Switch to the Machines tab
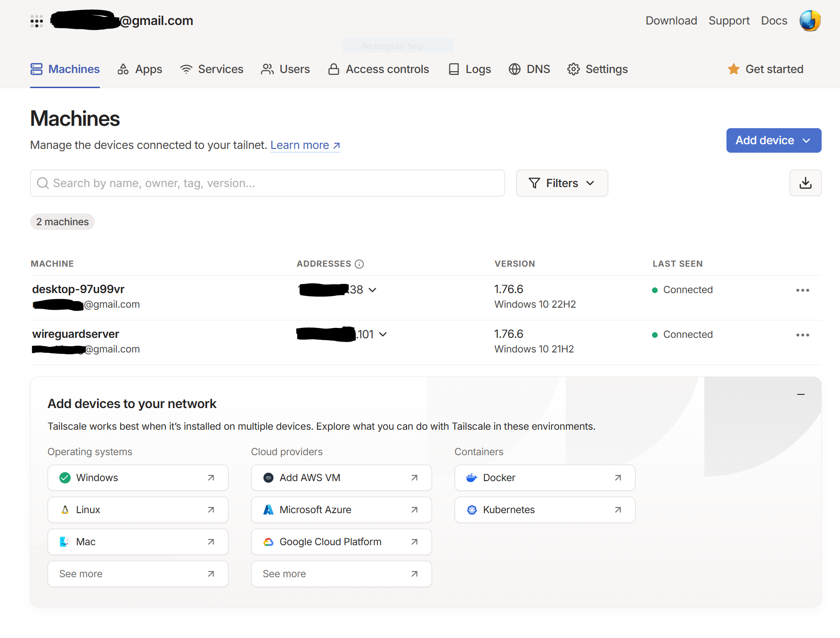The height and width of the screenshot is (638, 840). (x=65, y=69)
